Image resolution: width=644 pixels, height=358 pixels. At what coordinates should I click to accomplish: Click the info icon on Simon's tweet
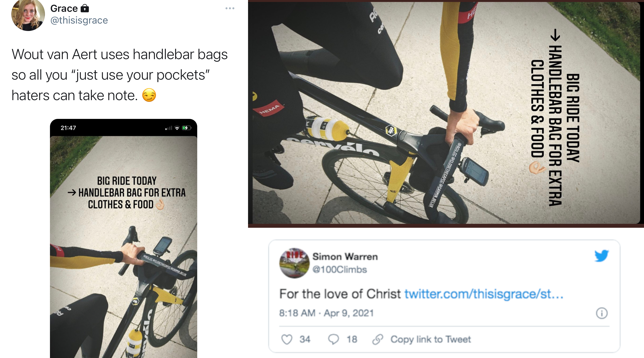pyautogui.click(x=601, y=313)
